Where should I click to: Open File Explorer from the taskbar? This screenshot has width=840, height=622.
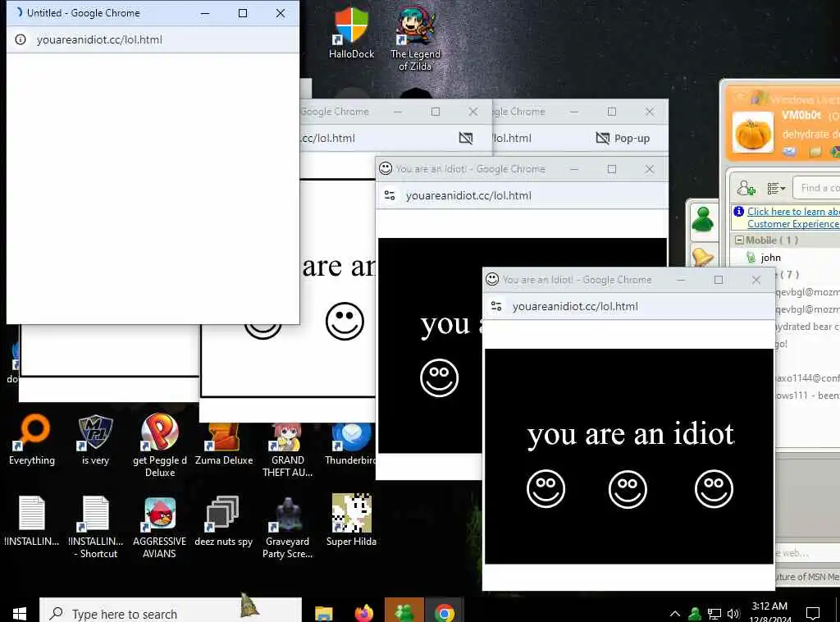(323, 612)
